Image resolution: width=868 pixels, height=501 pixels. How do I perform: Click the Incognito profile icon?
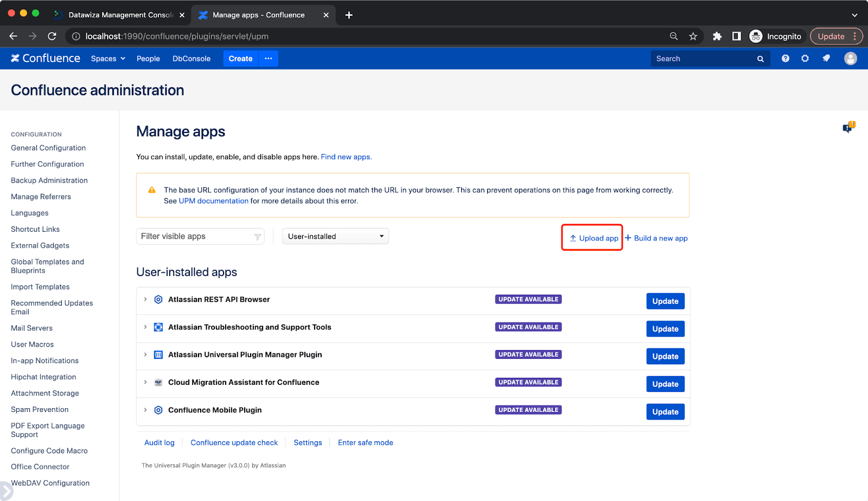coord(756,36)
